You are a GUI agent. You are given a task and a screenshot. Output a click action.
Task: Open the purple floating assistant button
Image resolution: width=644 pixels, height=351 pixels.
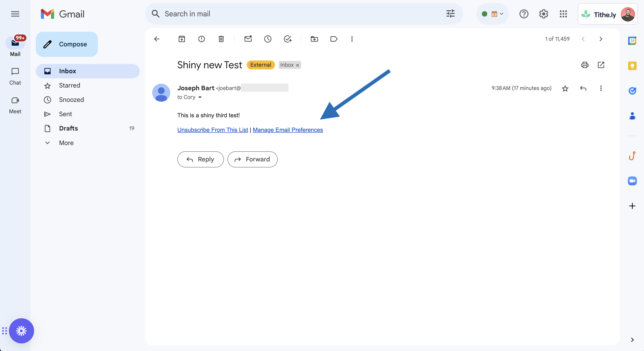[x=21, y=331]
